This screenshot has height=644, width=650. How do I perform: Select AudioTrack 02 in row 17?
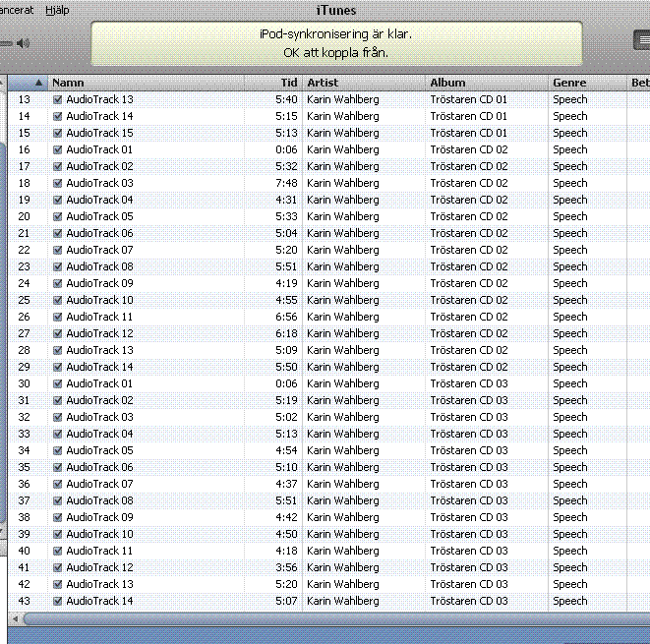99,166
